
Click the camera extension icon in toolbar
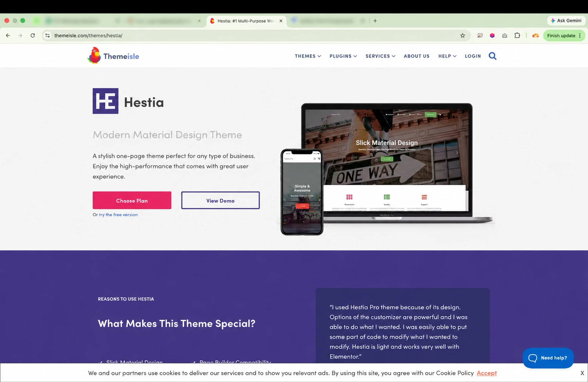click(504, 36)
